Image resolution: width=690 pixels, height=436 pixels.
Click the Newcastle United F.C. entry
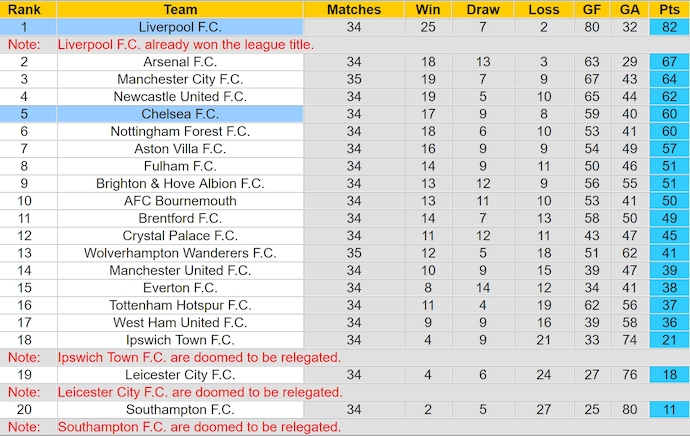pyautogui.click(x=180, y=97)
